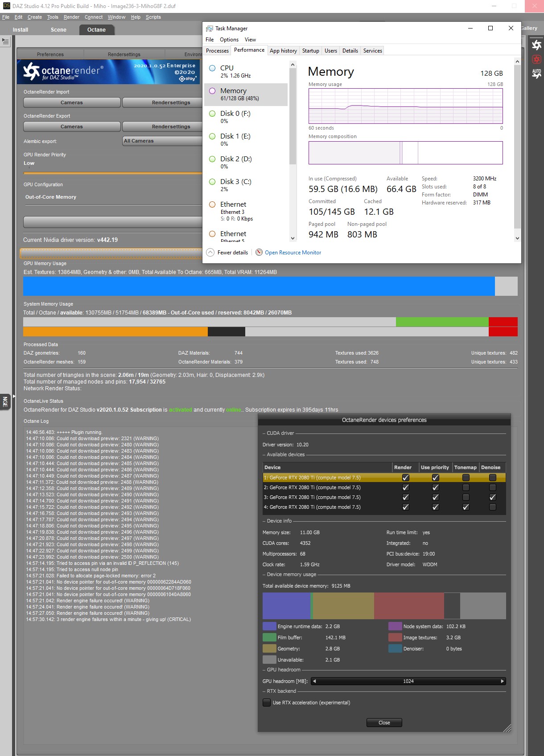Click Fewer details in Task Manager
Image resolution: width=544 pixels, height=756 pixels.
(233, 253)
